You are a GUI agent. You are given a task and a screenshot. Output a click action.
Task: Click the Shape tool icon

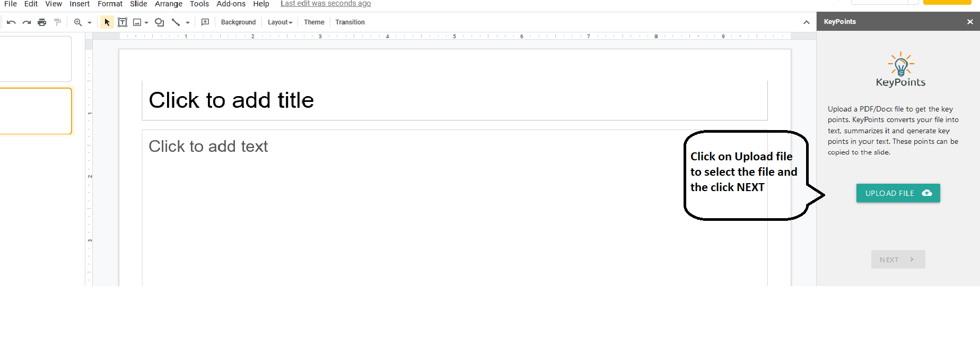point(159,22)
